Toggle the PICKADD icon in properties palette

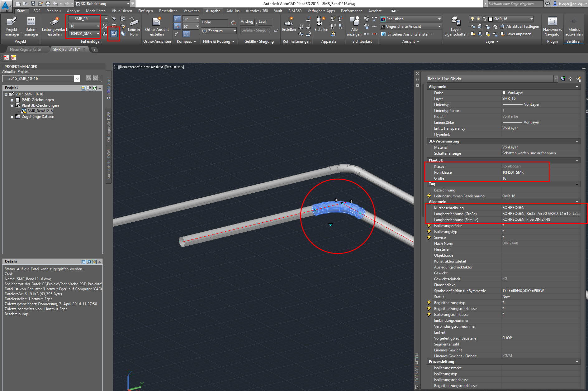pyautogui.click(x=563, y=79)
